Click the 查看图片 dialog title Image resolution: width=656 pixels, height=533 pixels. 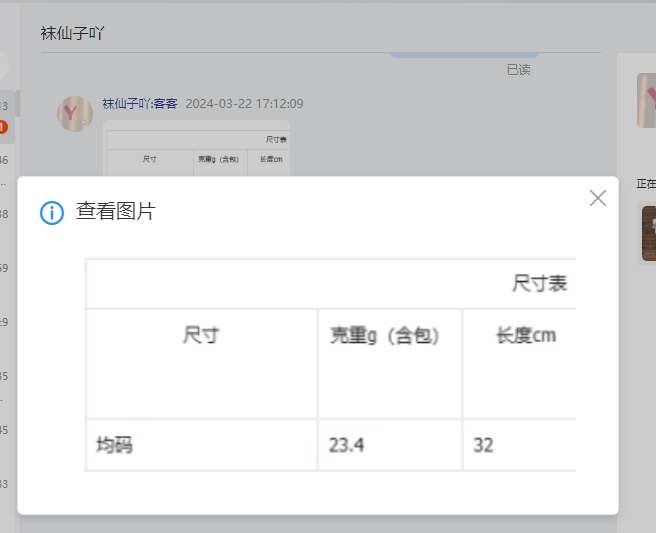(x=115, y=212)
